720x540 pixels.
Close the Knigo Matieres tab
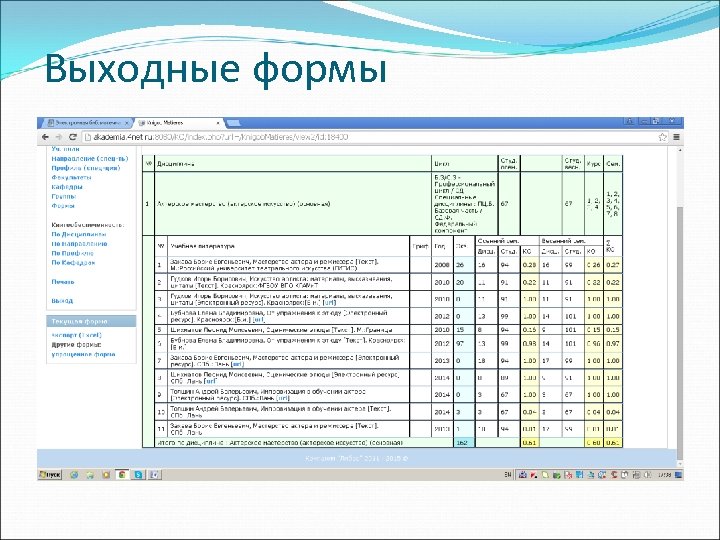point(218,123)
